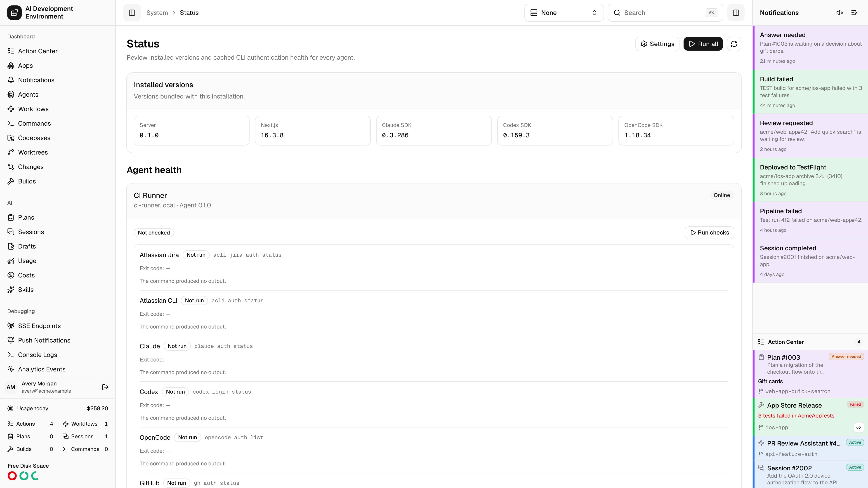Screen dimensions: 868x488
Task: Open Usage today $258.20 summary
Action: tap(58, 408)
